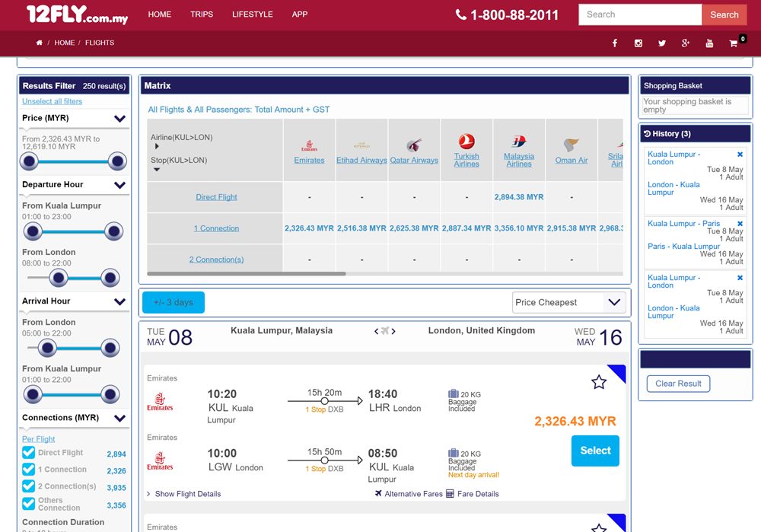This screenshot has height=532, width=761.
Task: Click Arrival From London end handle
Action: pyautogui.click(x=110, y=348)
